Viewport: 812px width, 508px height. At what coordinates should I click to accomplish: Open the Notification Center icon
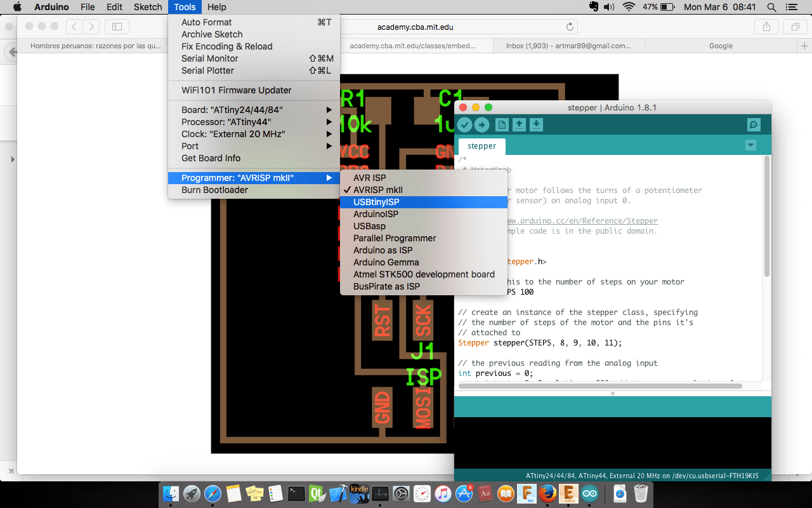click(790, 7)
